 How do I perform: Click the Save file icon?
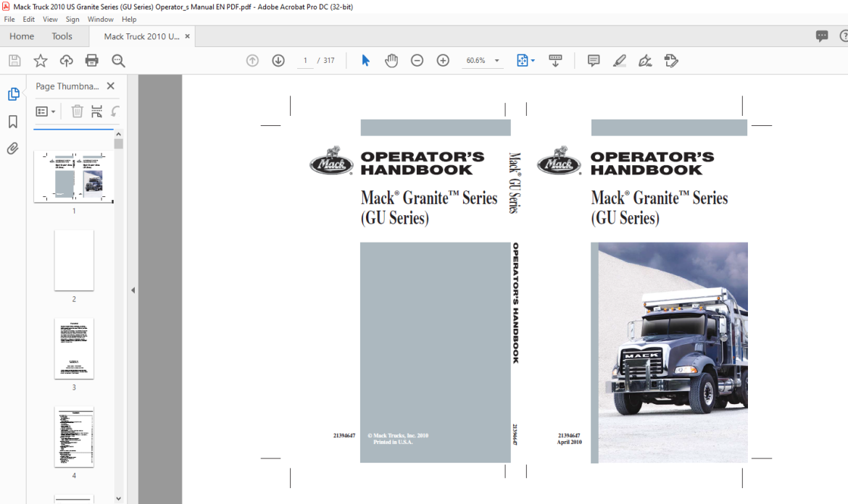(x=14, y=61)
